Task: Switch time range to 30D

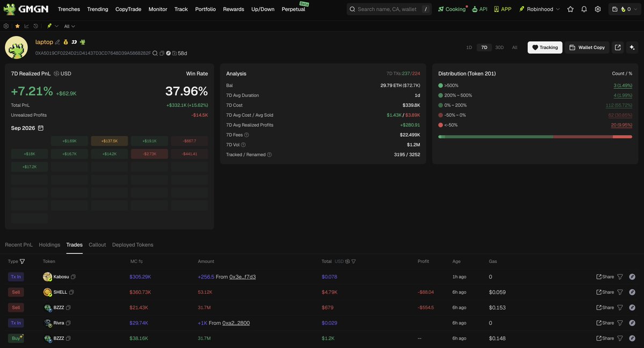Action: [x=499, y=47]
